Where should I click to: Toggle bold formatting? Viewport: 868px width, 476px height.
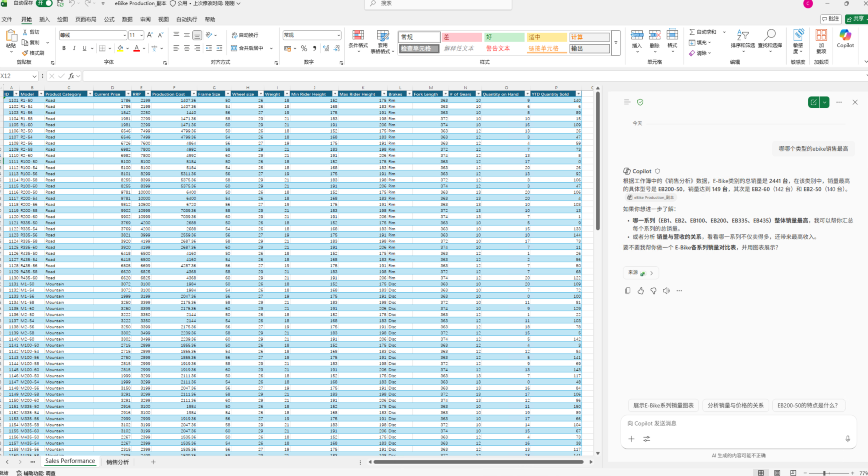pos(64,48)
